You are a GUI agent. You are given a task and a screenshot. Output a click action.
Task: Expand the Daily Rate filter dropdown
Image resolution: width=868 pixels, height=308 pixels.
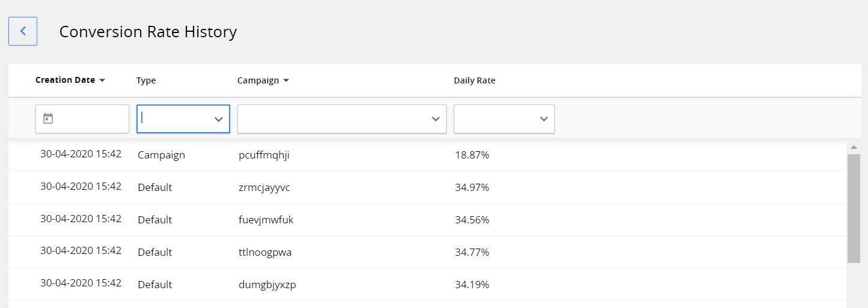pos(504,119)
